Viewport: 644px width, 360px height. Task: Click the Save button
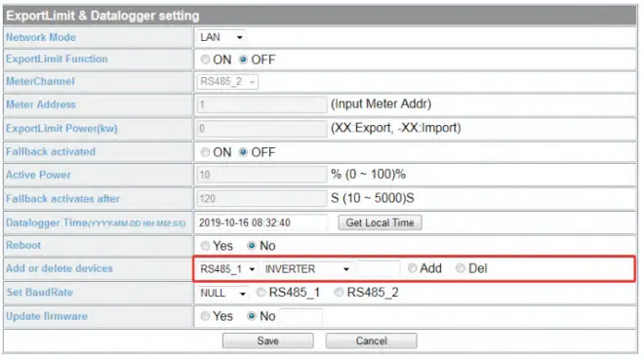click(267, 340)
